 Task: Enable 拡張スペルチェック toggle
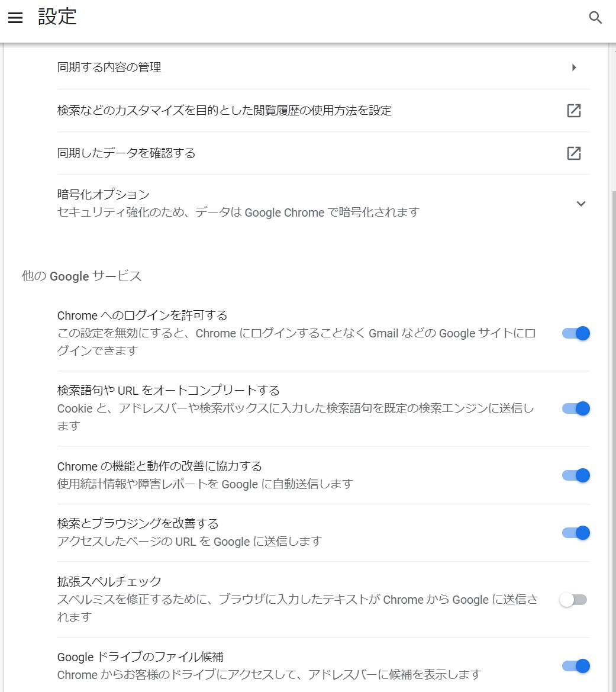click(573, 600)
